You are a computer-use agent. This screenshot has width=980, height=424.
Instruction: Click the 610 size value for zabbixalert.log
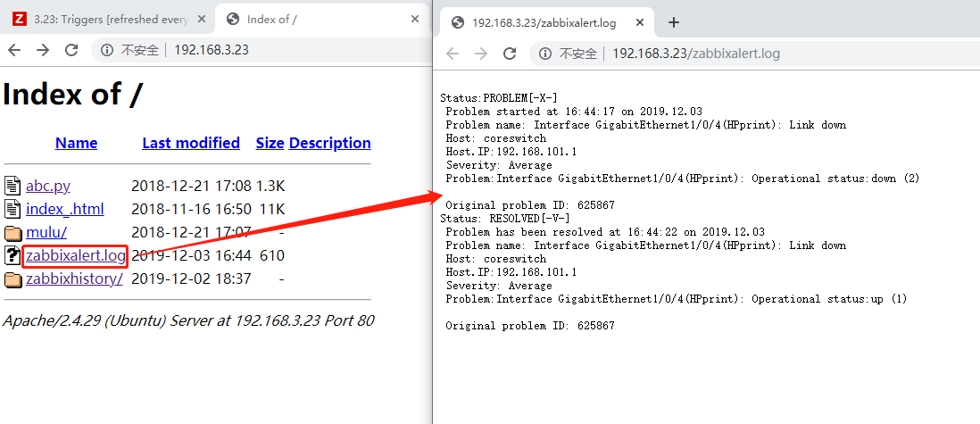[x=272, y=256]
